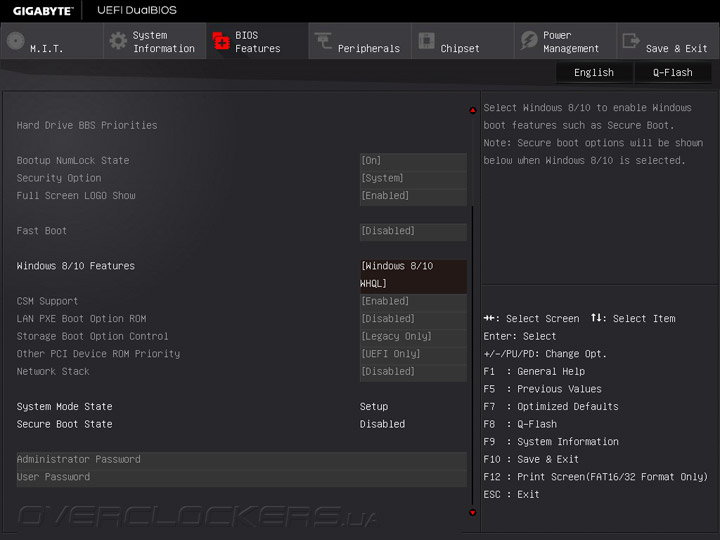Click the M.I.T. disc icon

15,41
